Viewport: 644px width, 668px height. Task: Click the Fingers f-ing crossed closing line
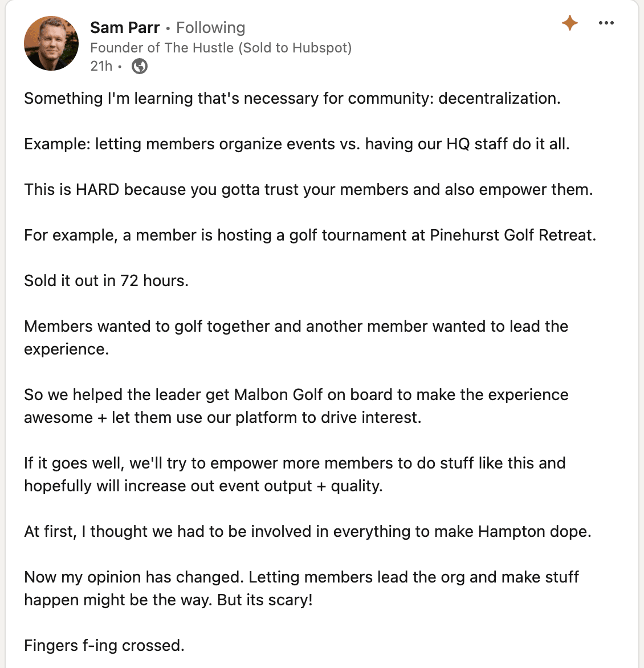tap(104, 645)
